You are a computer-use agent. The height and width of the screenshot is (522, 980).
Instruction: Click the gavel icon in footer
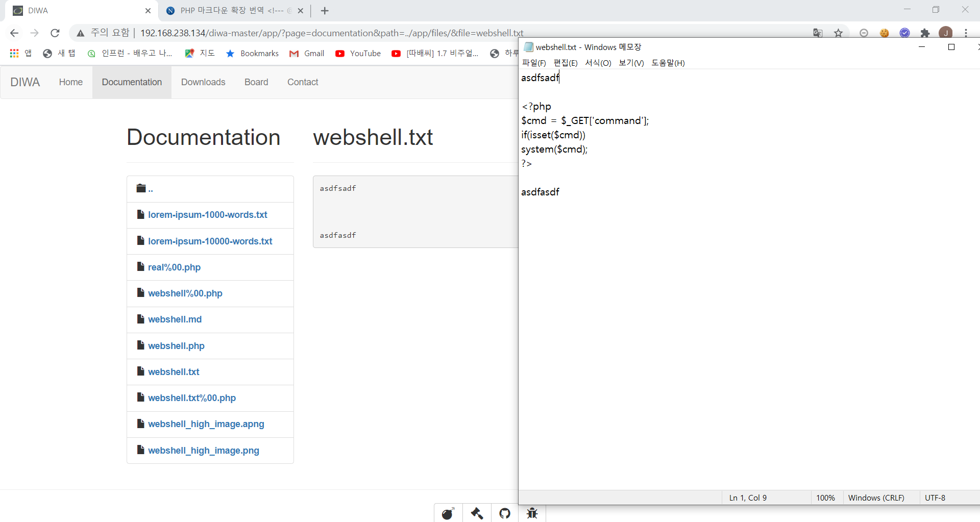[x=477, y=513]
